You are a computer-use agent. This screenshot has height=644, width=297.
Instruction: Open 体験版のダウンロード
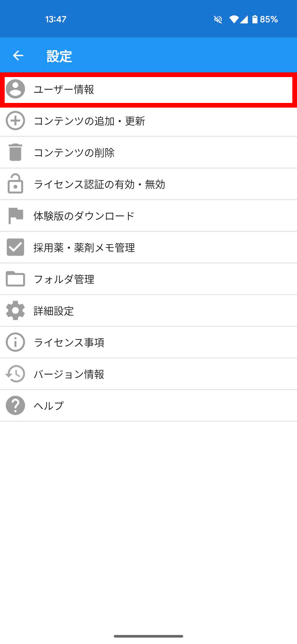click(x=84, y=216)
